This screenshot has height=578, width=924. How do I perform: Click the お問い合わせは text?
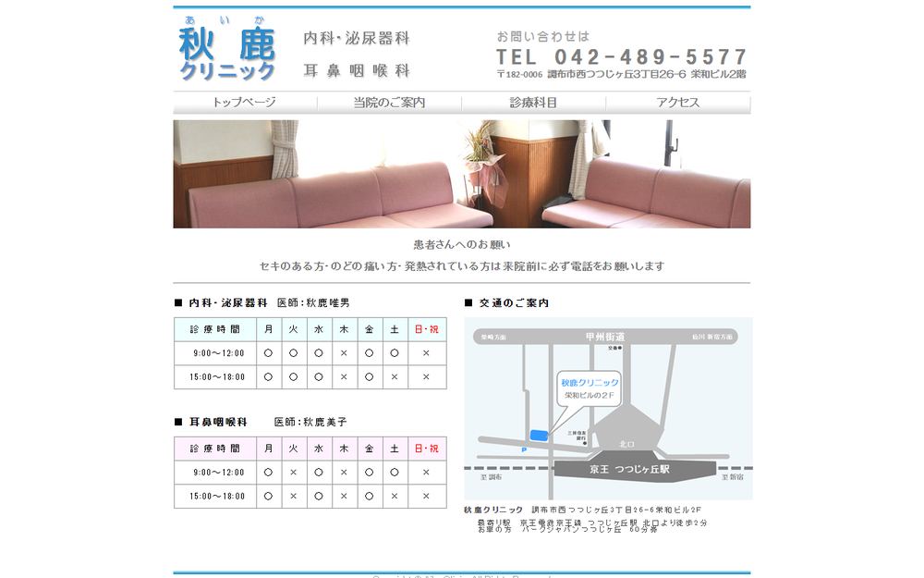point(542,37)
